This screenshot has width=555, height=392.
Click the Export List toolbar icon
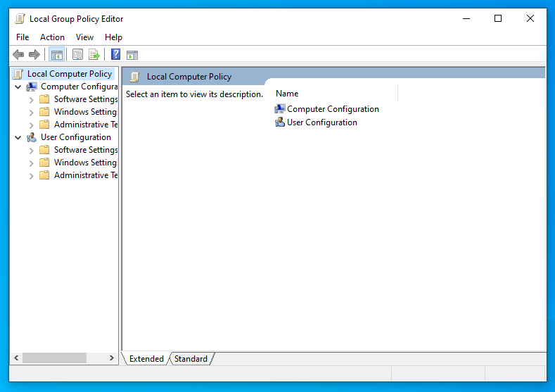pos(94,54)
